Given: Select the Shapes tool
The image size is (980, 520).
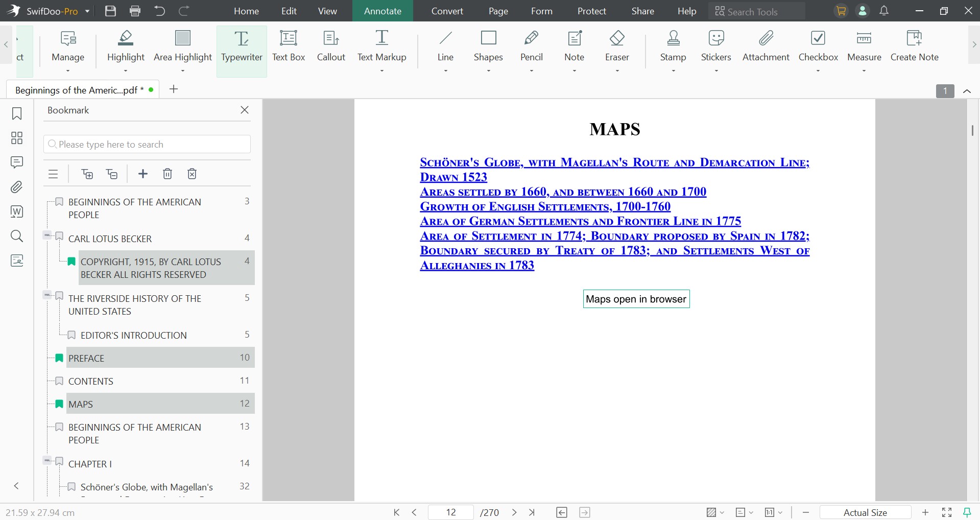Looking at the screenshot, I should click(488, 46).
